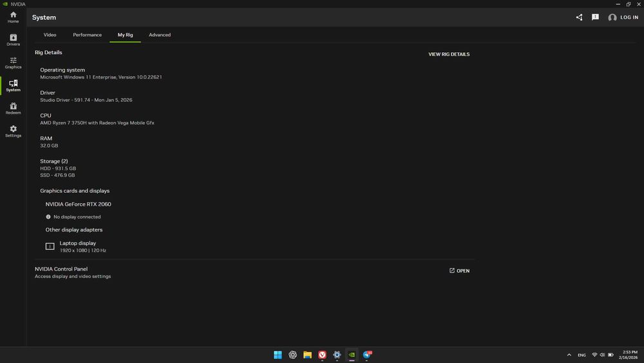Select the My Rig tab

pyautogui.click(x=126, y=35)
